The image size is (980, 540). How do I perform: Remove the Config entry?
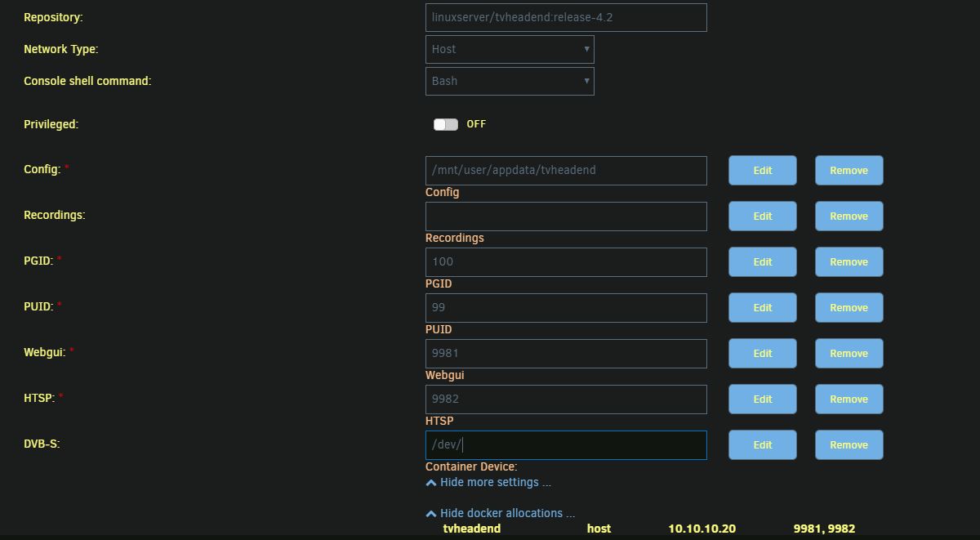849,170
